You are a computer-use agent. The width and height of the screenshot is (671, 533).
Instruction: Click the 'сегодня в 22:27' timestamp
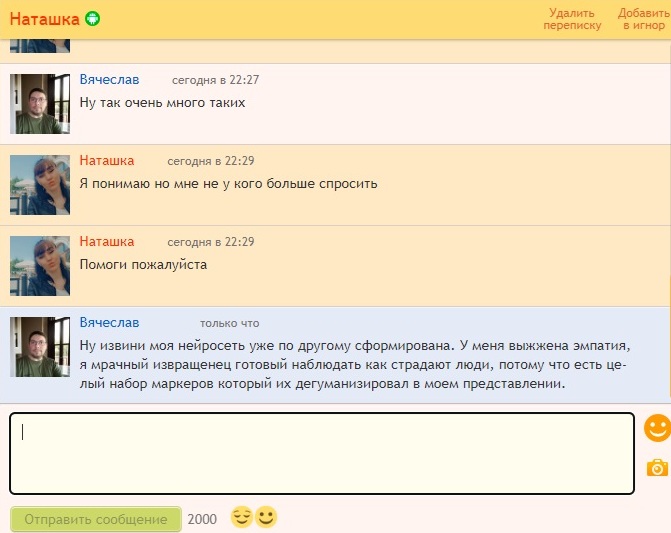pyautogui.click(x=215, y=80)
